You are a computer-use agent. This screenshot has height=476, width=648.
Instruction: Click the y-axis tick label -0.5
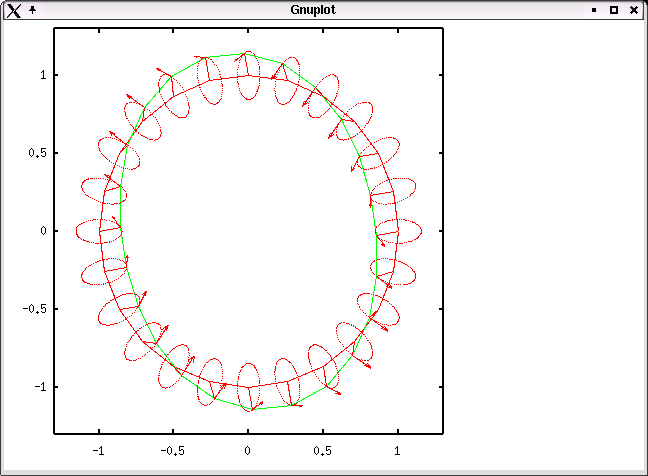pyautogui.click(x=33, y=309)
